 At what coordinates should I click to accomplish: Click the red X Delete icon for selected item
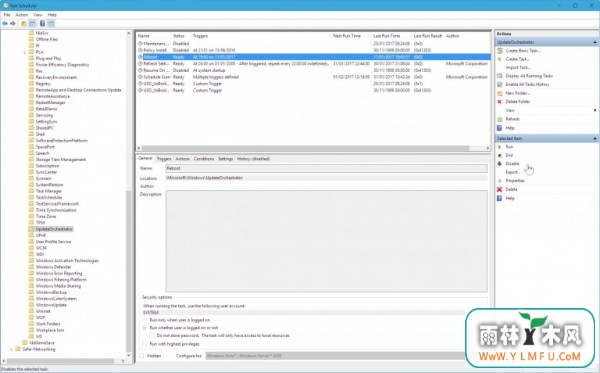[x=499, y=189]
